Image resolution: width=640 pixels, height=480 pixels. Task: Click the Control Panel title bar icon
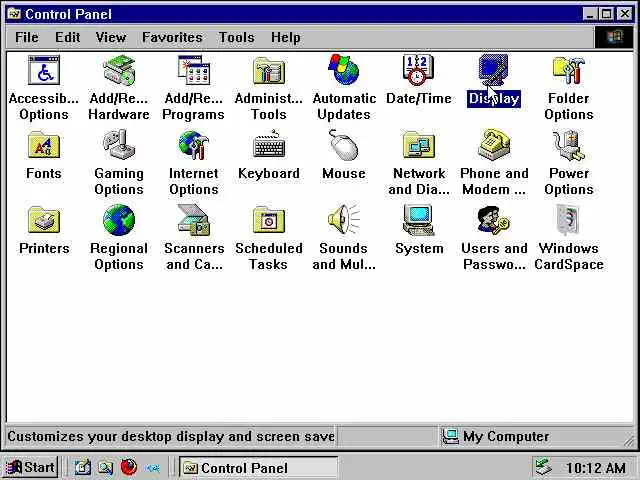[14, 14]
